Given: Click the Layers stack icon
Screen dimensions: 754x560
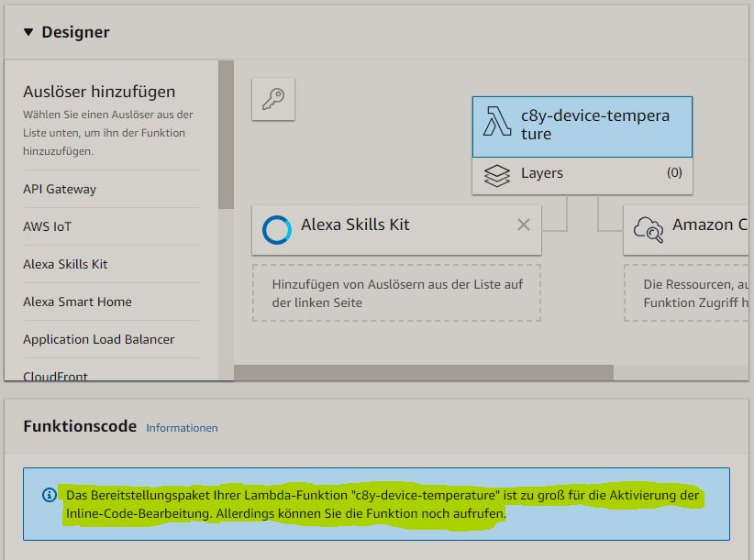Looking at the screenshot, I should [496, 174].
